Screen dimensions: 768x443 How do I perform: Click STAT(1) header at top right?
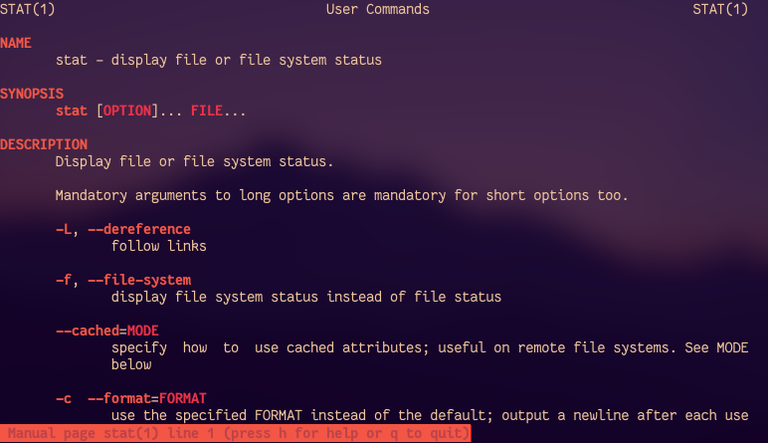[x=720, y=9]
